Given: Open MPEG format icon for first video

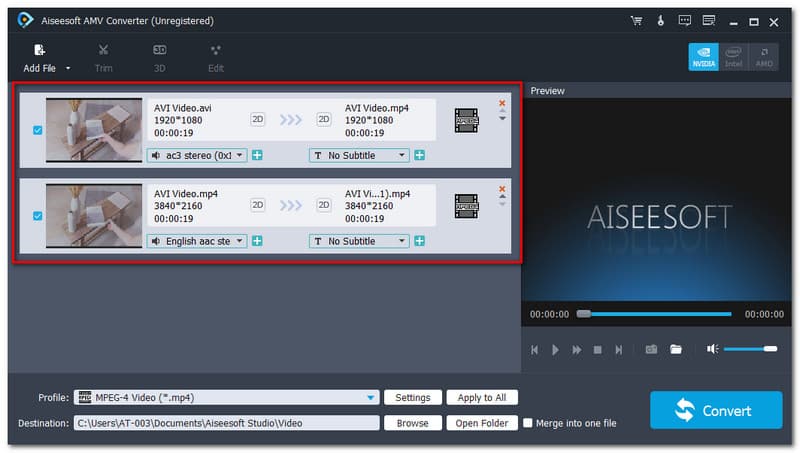Looking at the screenshot, I should pos(466,120).
